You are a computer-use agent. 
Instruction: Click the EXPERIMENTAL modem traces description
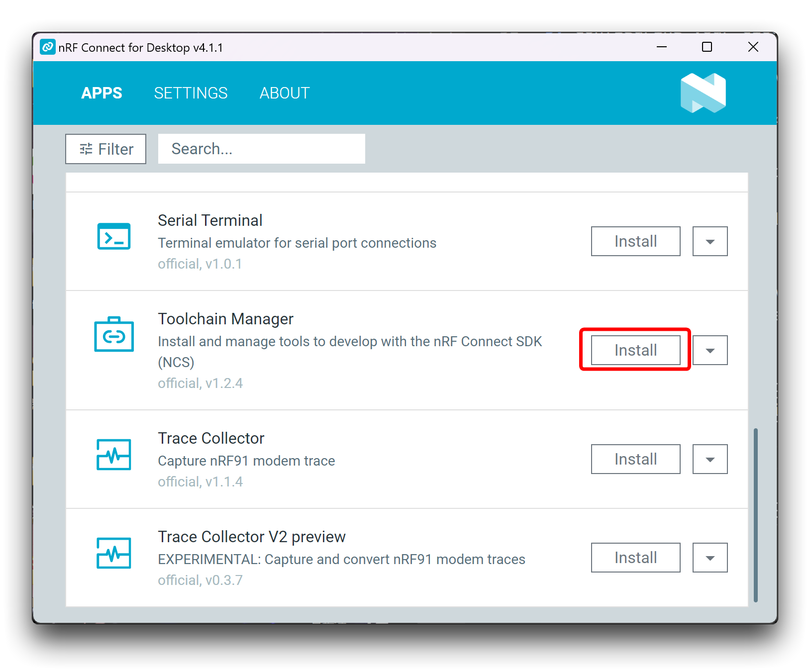(x=341, y=559)
